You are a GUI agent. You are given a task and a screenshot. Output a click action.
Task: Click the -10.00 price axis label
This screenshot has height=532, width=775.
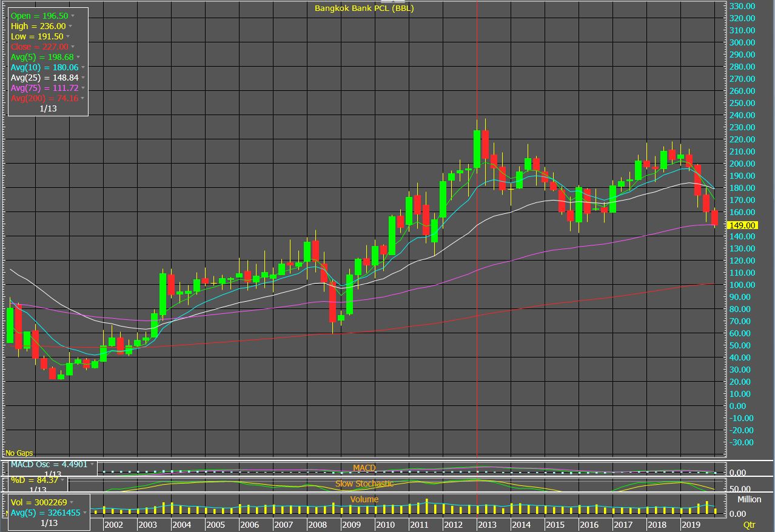tap(741, 418)
